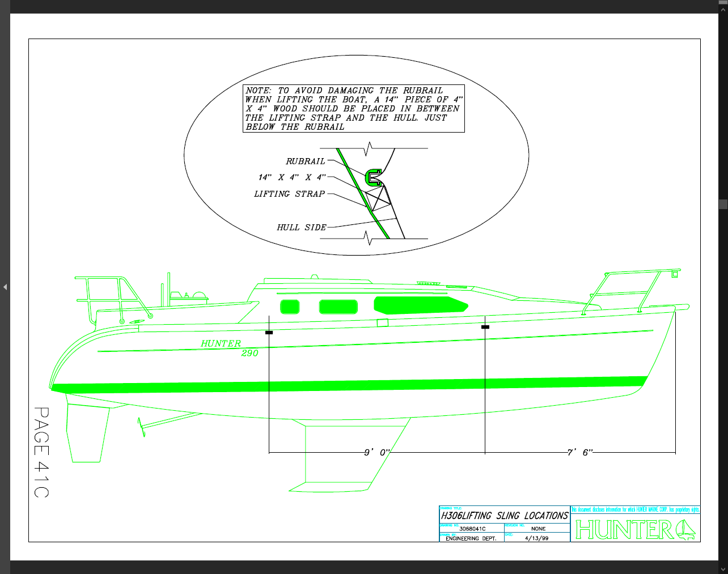The width and height of the screenshot is (728, 574).
Task: Click the proprietary rights notice above the logo
Action: pyautogui.click(x=636, y=510)
